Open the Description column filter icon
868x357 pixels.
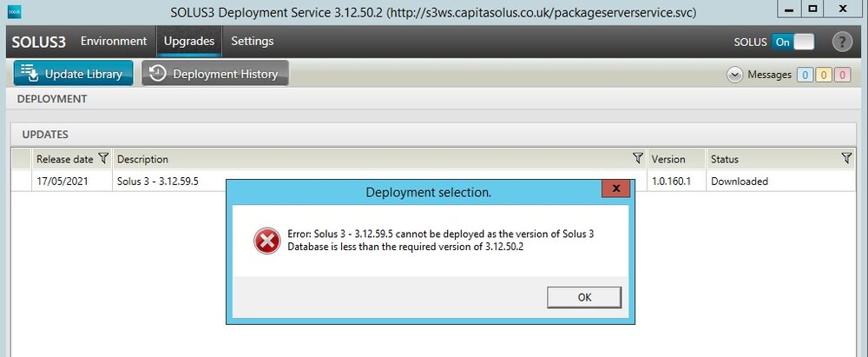click(x=638, y=159)
